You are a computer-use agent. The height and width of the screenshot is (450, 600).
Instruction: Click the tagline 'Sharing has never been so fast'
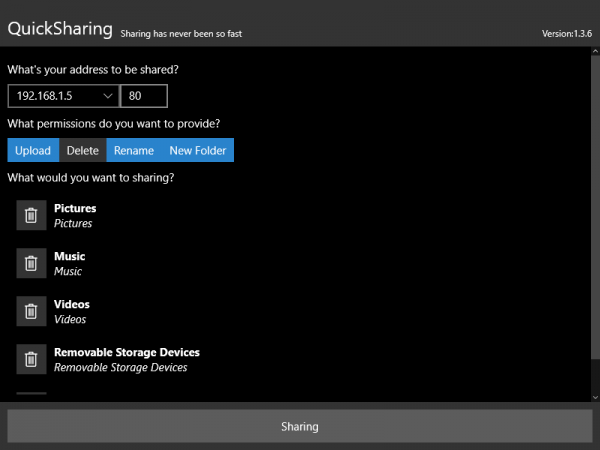coord(181,34)
